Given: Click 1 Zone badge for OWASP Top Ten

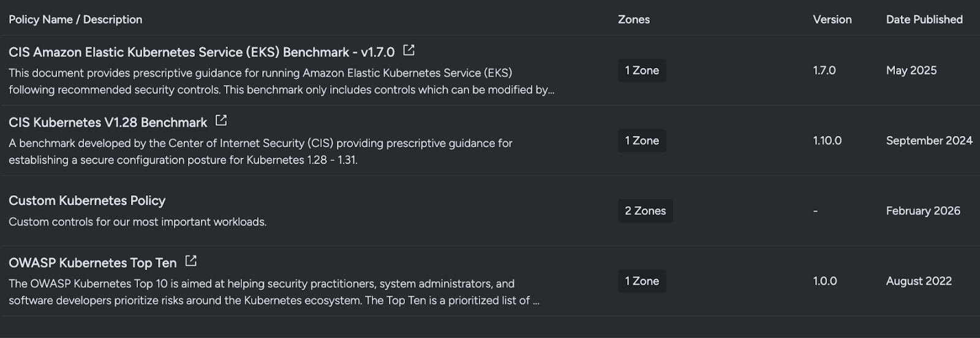Looking at the screenshot, I should point(641,281).
